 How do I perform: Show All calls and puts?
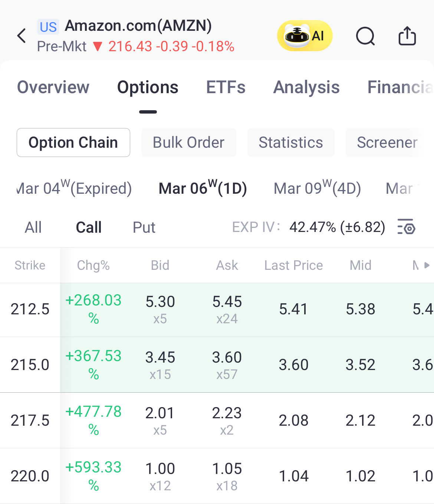coord(33,227)
